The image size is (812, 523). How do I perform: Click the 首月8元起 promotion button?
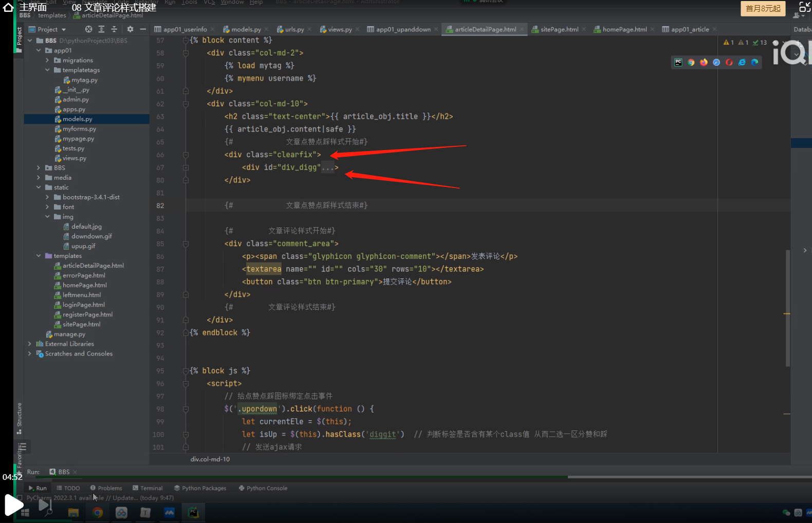tap(763, 8)
